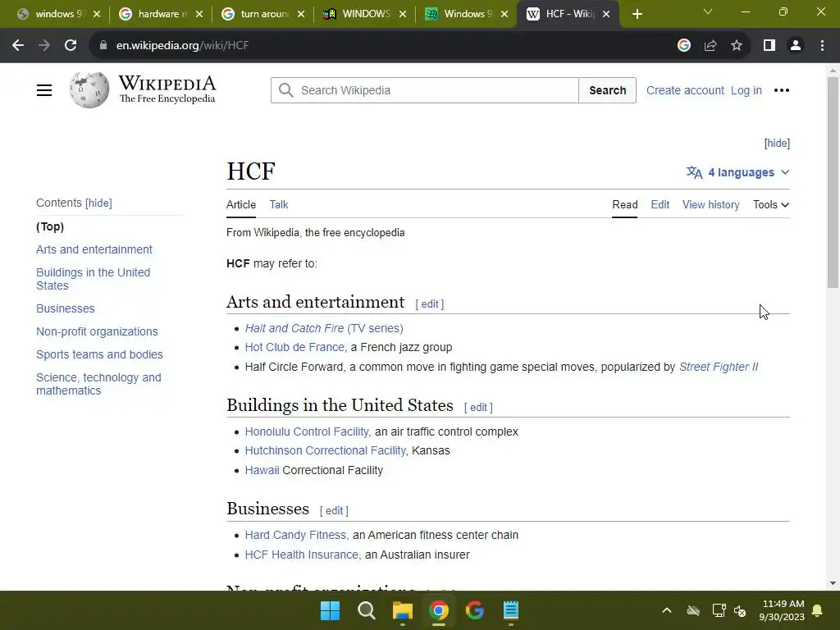Open Windows Start menu

330,610
